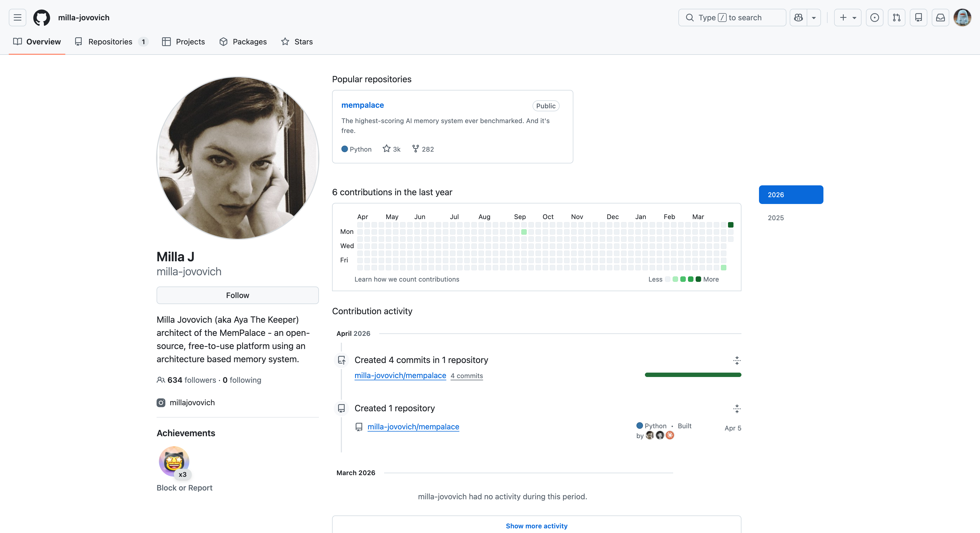Open the hamburger navigation menu

click(18, 18)
